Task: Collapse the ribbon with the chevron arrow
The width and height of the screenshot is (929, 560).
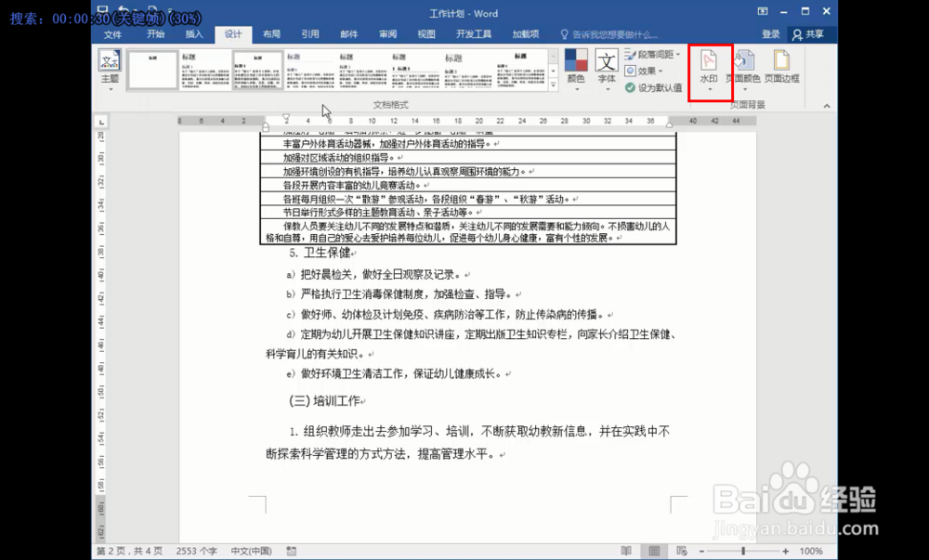Action: coord(827,106)
